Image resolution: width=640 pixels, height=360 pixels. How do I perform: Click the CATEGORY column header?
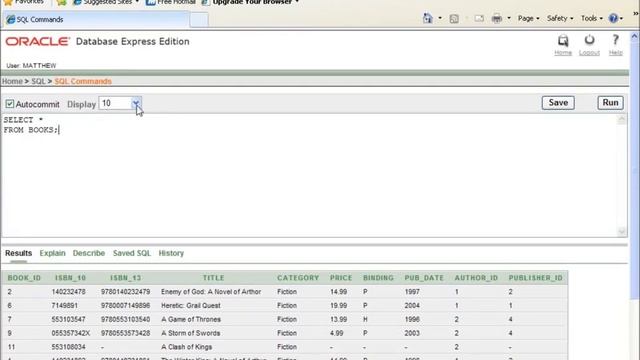298,278
